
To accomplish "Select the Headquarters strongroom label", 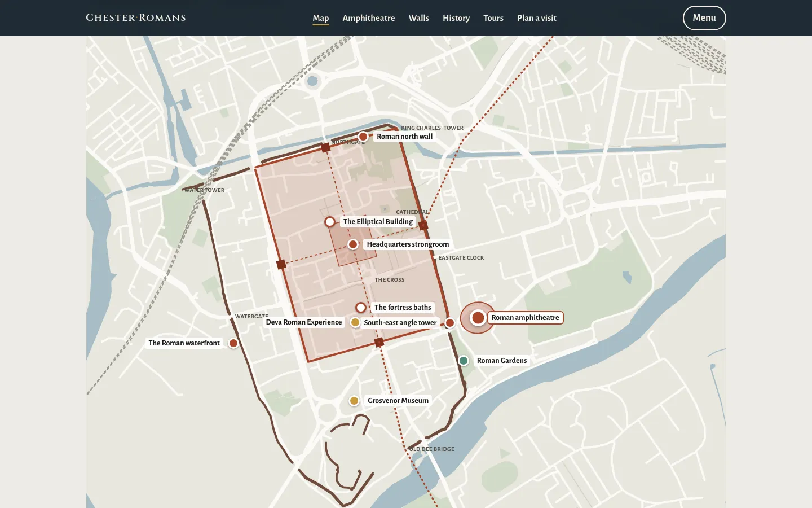I will pos(408,244).
